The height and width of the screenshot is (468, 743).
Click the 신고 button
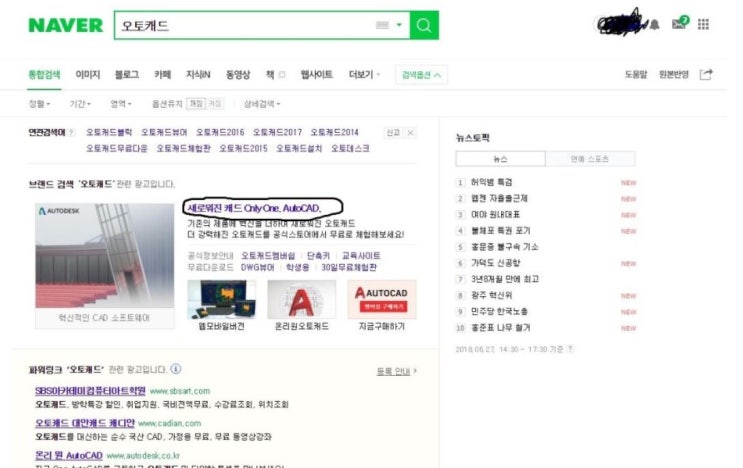pyautogui.click(x=393, y=133)
